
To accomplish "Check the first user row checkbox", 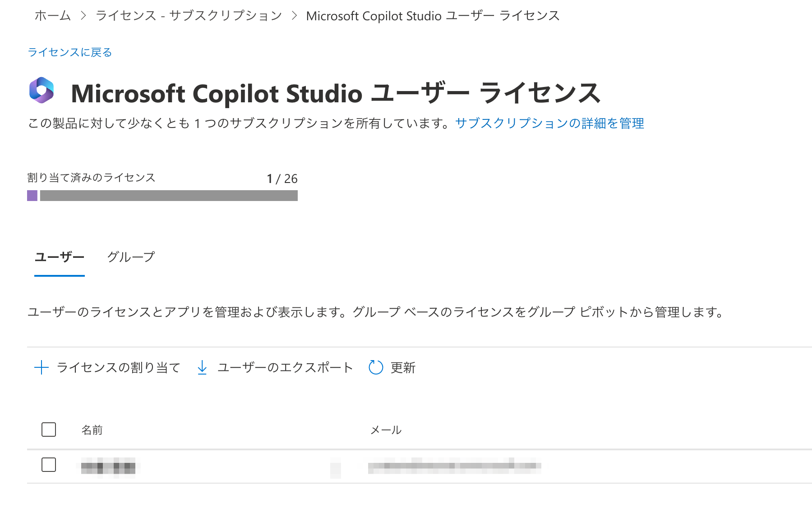I will click(x=49, y=465).
